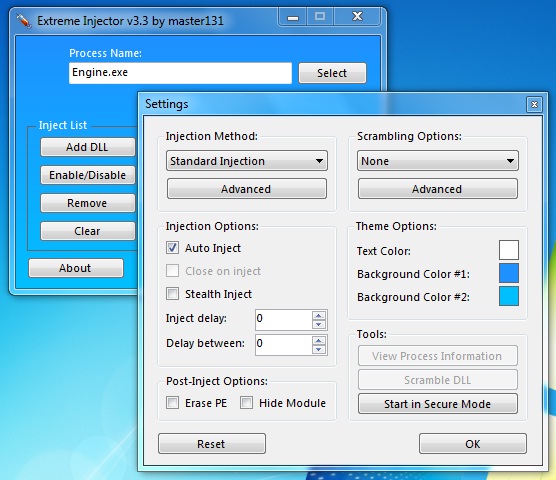Click the Add DLL button
556x480 pixels.
[88, 147]
